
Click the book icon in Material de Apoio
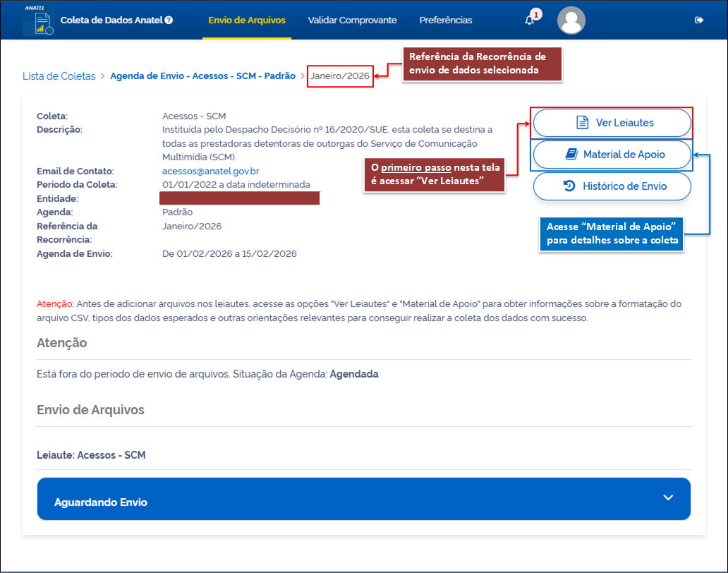[571, 155]
